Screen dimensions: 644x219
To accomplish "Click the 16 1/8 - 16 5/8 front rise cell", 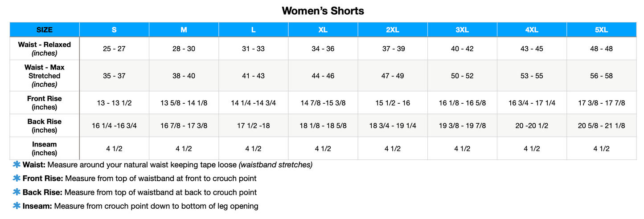I will tap(462, 103).
